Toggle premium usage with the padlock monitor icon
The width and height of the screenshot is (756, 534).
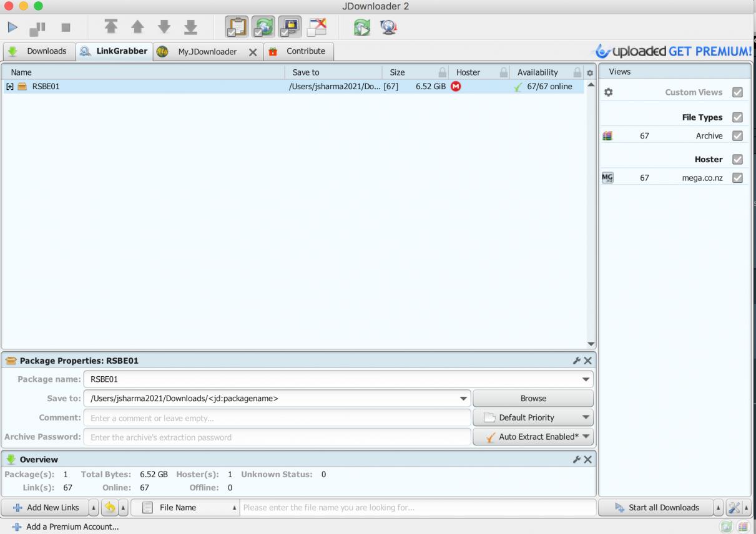pos(290,27)
